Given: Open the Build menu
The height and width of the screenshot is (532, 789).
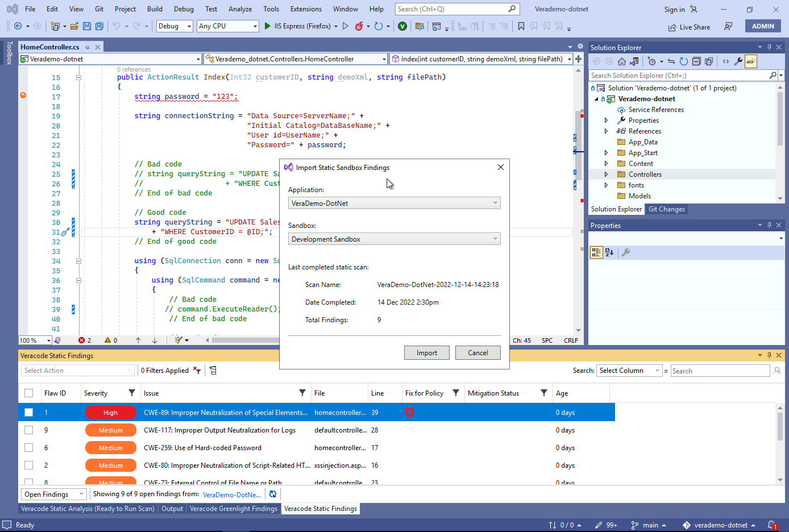Looking at the screenshot, I should point(155,9).
